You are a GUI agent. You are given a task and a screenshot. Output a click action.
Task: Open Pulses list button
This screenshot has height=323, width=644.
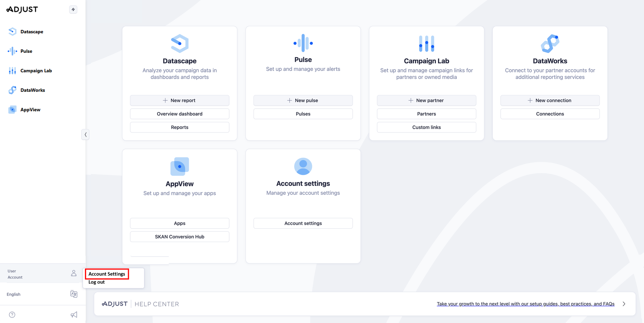(303, 114)
